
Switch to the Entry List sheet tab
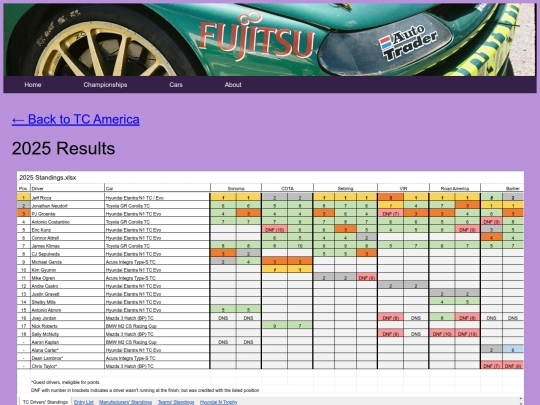click(x=84, y=402)
